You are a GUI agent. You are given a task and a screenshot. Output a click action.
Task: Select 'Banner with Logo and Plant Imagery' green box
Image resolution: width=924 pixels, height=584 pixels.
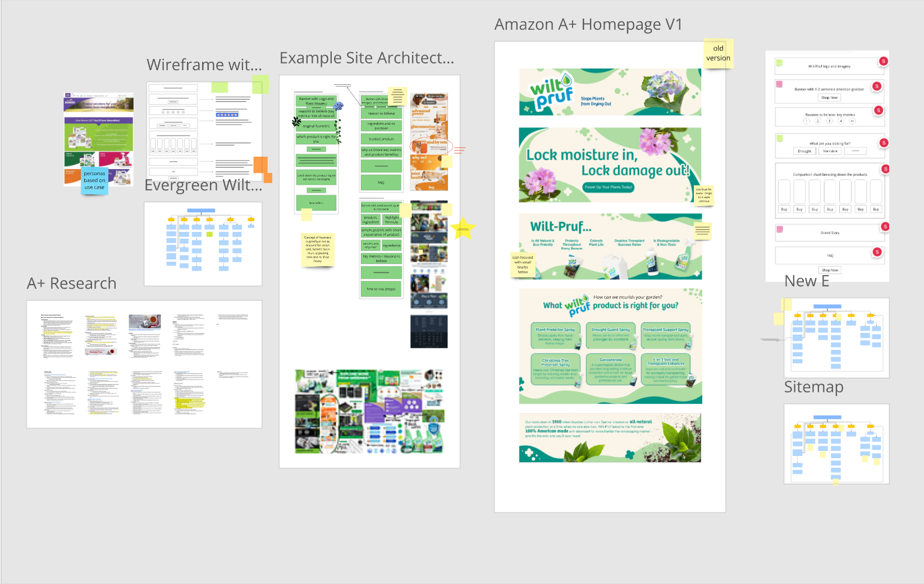pyautogui.click(x=316, y=101)
